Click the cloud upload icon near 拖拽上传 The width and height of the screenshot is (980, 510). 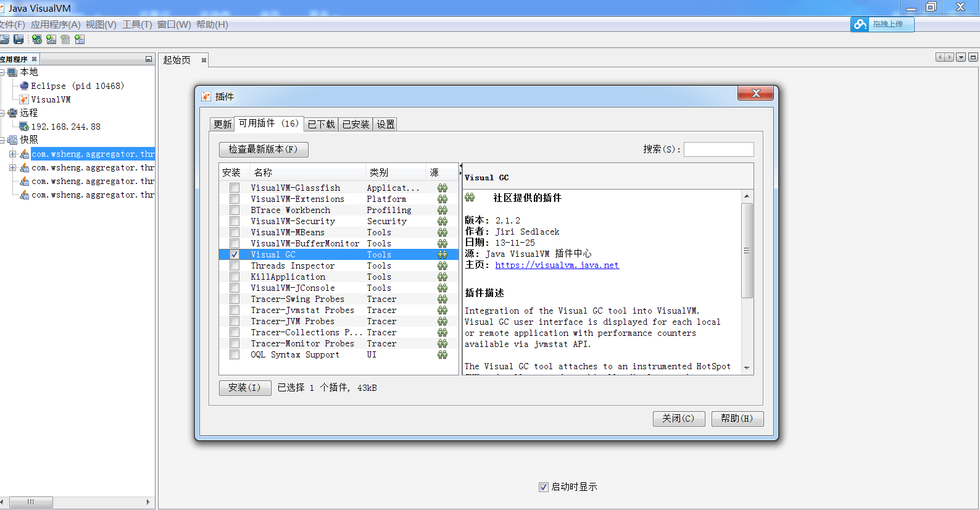point(860,24)
